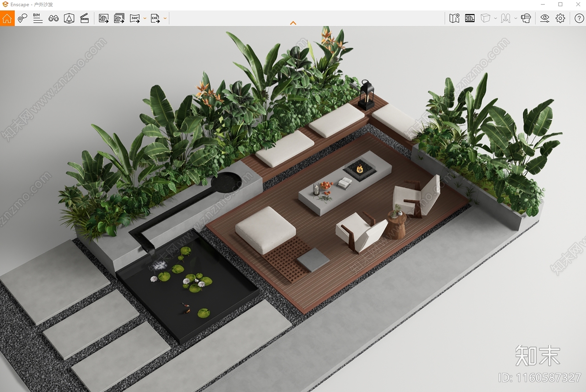586x392 pixels.
Task: Open the help question mark
Action: pyautogui.click(x=579, y=18)
